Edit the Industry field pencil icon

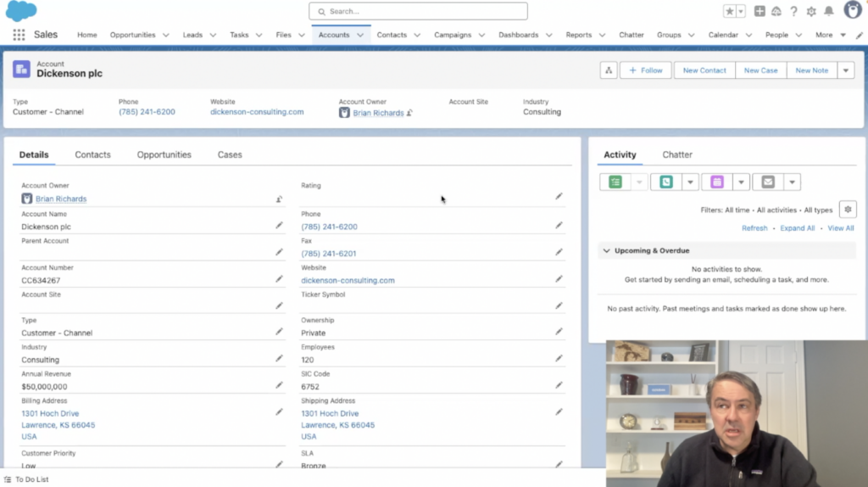coord(279,358)
